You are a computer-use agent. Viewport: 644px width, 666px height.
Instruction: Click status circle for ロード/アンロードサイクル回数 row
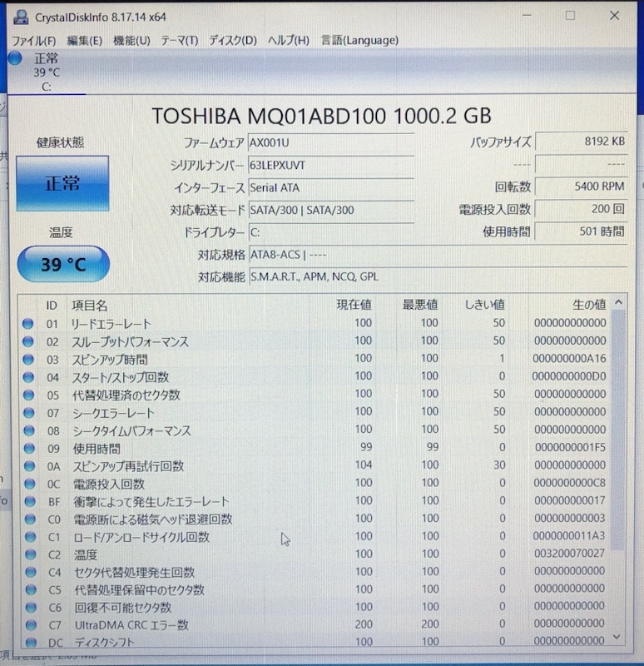(30, 537)
